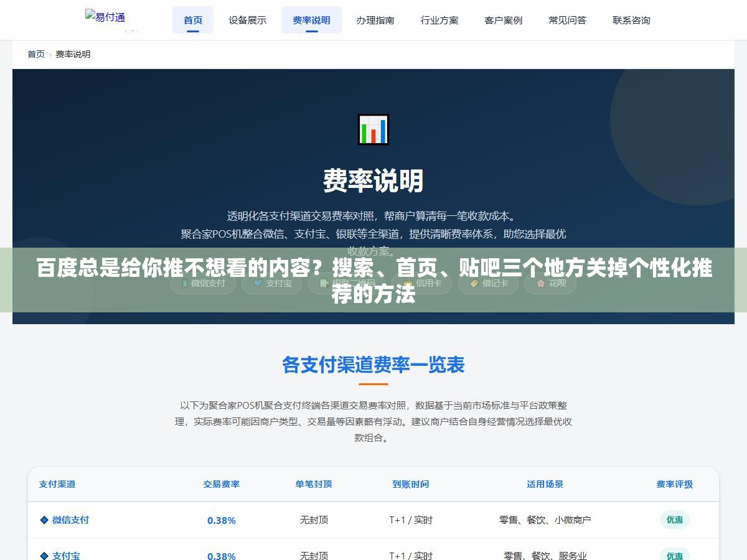
Task: Click the 交易费率 column header
Action: [222, 484]
